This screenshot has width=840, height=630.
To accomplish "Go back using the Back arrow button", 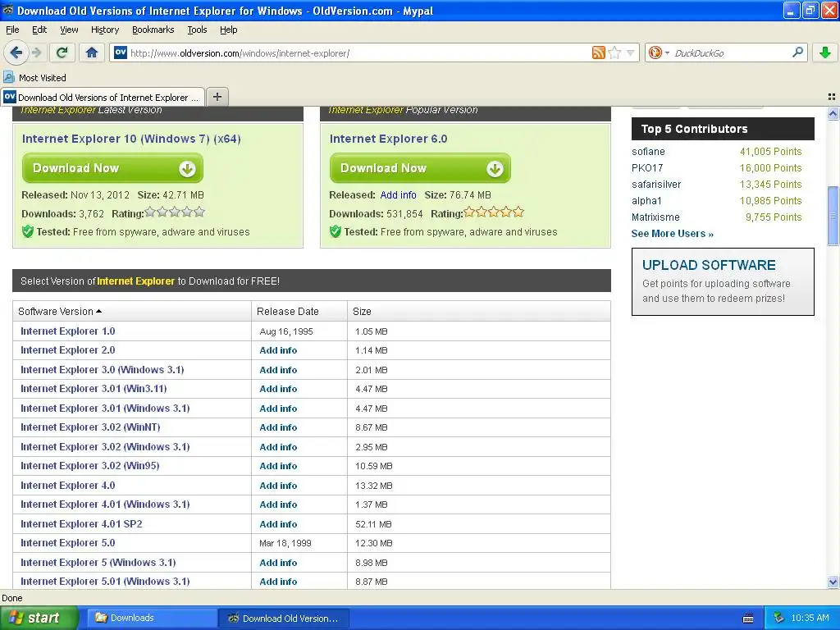I will tap(16, 52).
